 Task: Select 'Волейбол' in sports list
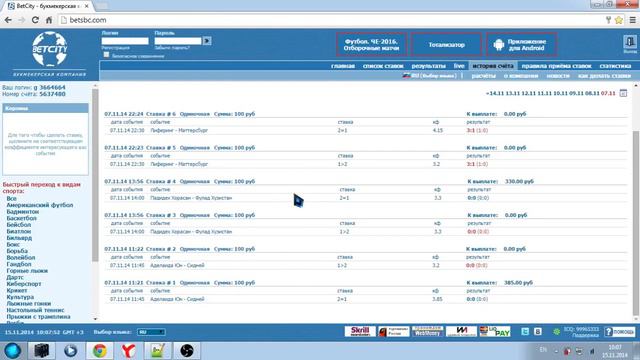[x=20, y=258]
